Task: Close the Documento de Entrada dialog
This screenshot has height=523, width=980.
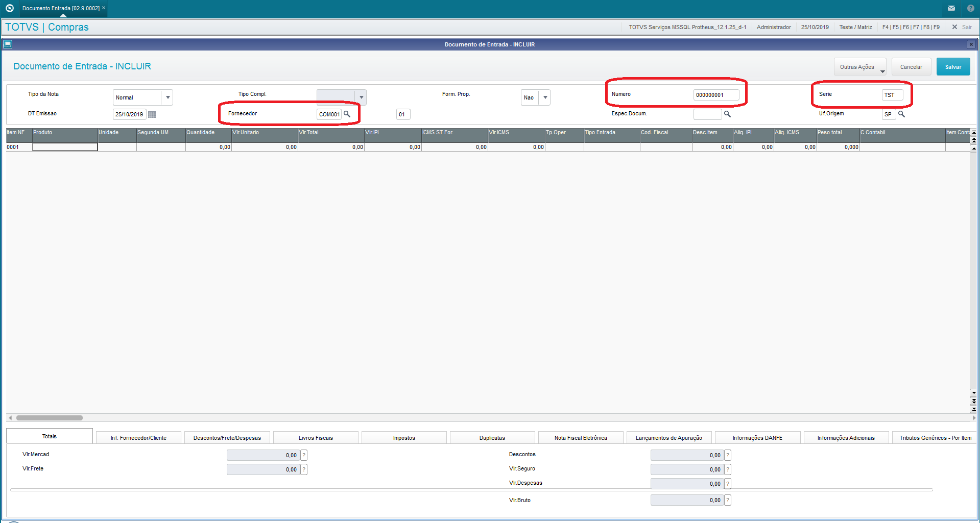Action: pyautogui.click(x=971, y=44)
